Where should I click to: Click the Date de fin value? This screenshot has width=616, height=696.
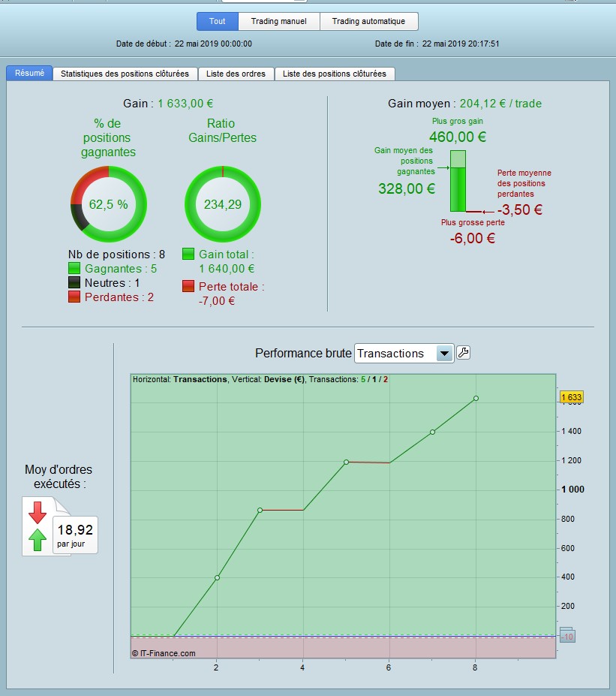click(x=461, y=44)
